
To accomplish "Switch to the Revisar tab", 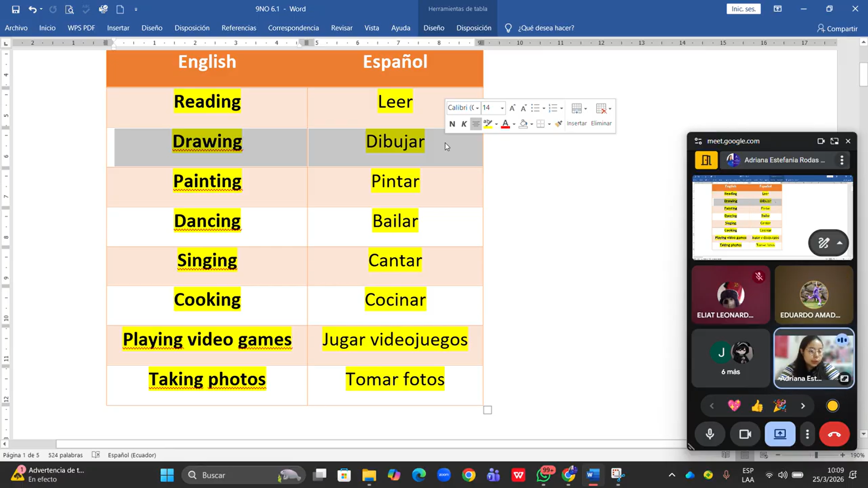I will 341,28.
